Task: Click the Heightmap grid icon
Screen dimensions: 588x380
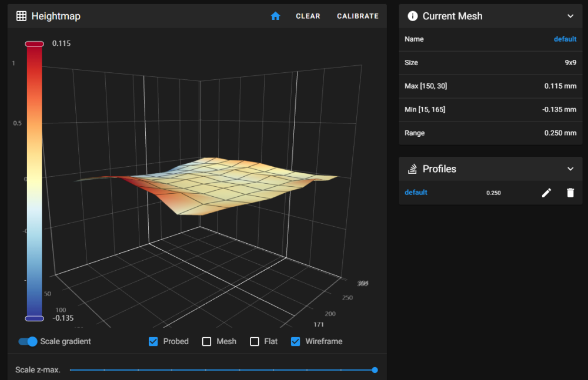Action: pos(21,16)
